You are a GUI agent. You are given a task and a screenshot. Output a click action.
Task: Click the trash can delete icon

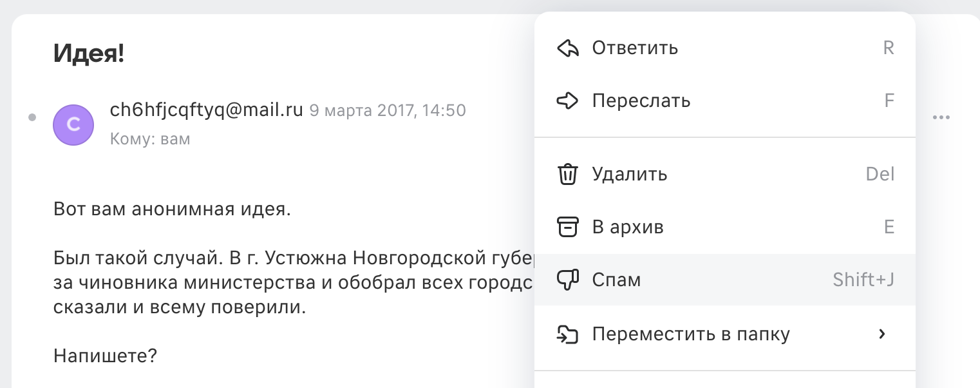[x=567, y=175]
